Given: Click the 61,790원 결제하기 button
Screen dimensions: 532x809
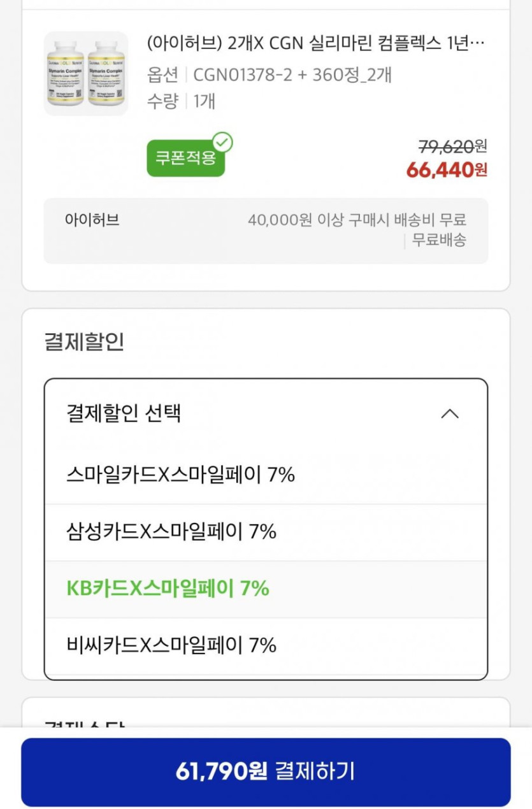Looking at the screenshot, I should [x=266, y=771].
